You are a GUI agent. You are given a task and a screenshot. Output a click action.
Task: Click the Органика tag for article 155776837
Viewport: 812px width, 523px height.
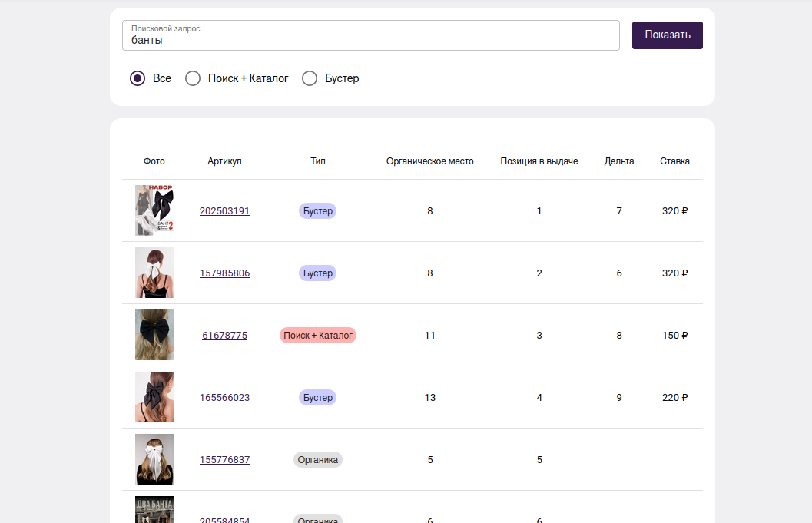pyautogui.click(x=317, y=460)
